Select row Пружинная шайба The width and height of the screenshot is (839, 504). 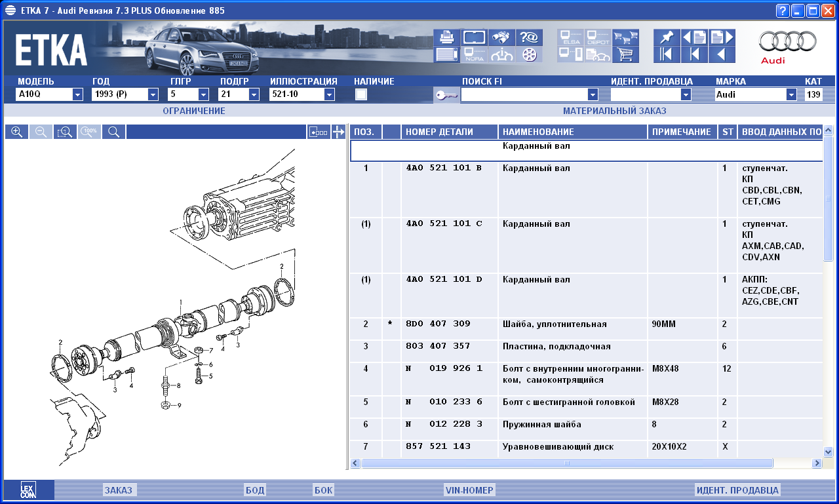coord(542,424)
